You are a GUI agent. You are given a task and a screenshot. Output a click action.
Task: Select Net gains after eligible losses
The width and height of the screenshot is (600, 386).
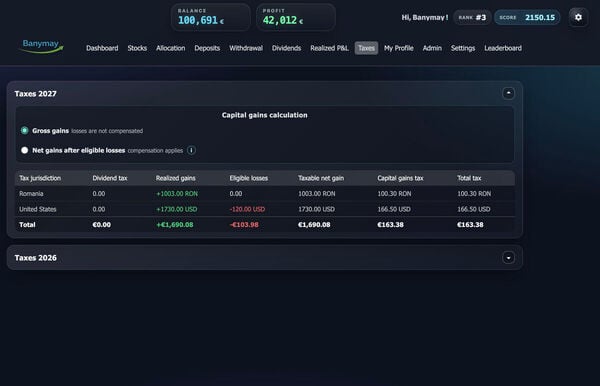click(x=24, y=150)
